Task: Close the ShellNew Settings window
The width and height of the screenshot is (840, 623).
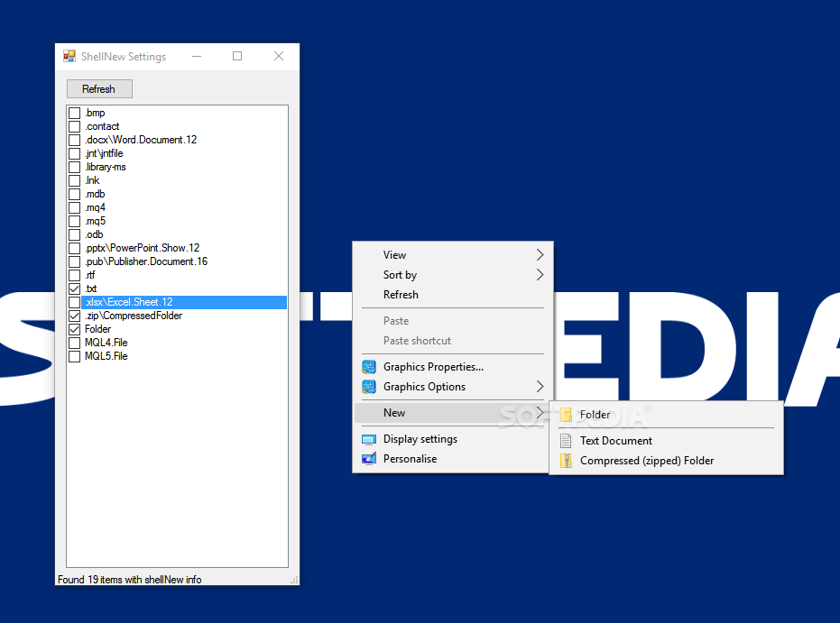Action: coord(279,56)
